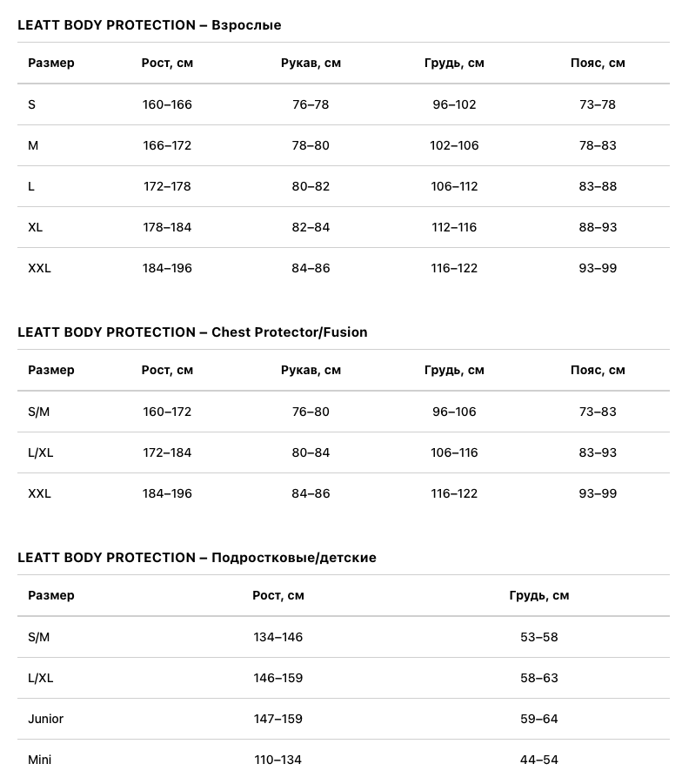Select the chest value 112–116
The height and width of the screenshot is (784, 682).
click(x=454, y=227)
